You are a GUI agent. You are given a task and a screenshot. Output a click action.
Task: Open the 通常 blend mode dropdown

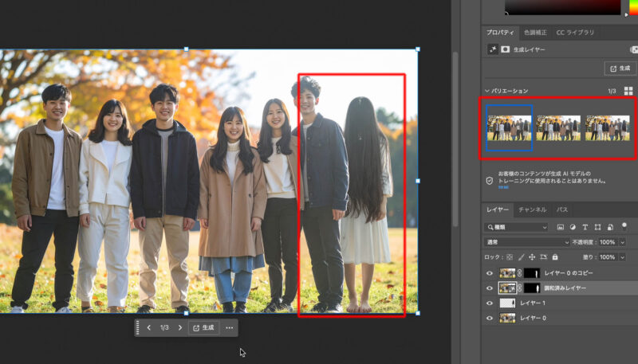526,242
